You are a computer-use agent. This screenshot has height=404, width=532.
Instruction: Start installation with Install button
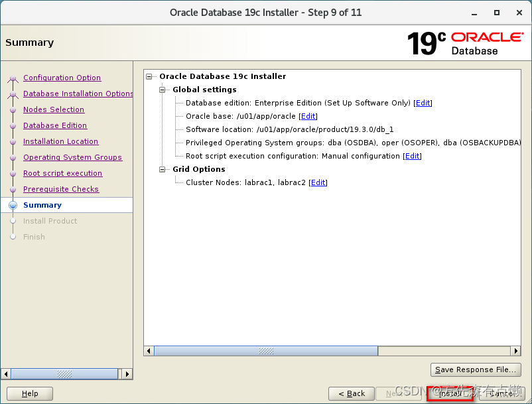450,393
